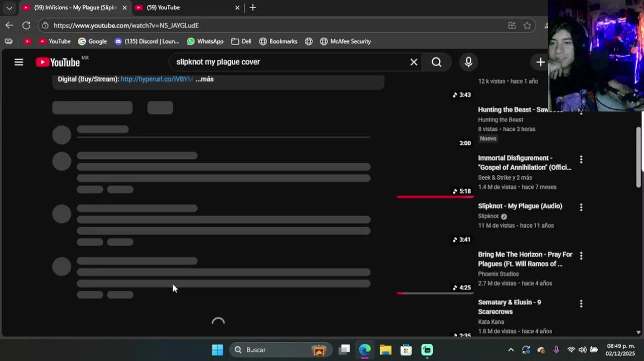Click the browser address bar URL
The height and width of the screenshot is (361, 644).
[126, 25]
